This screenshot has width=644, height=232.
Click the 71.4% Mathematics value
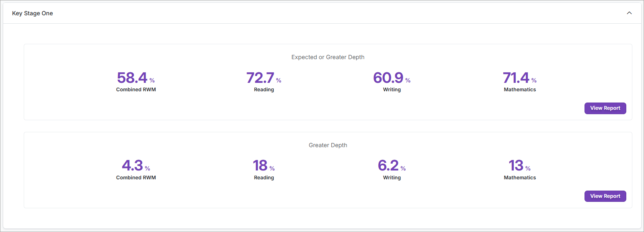pos(516,78)
